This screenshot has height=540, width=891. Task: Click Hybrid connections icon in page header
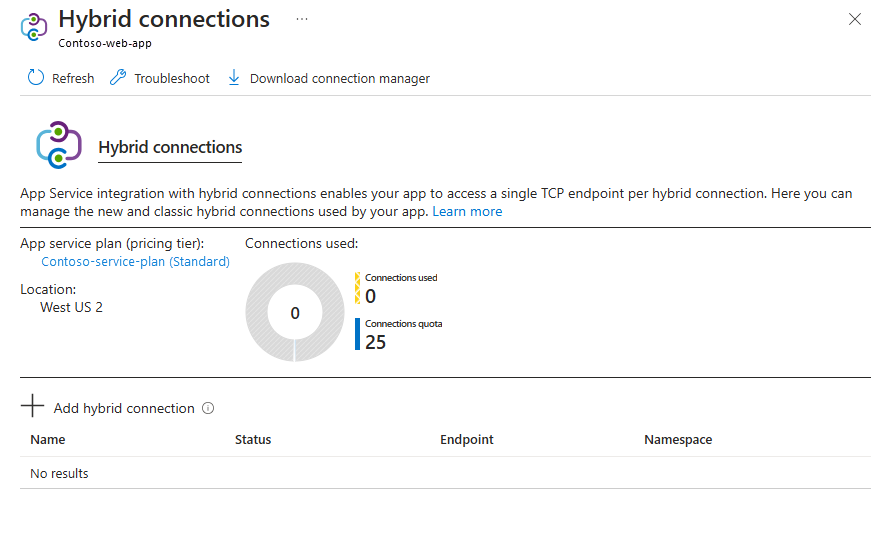(35, 26)
